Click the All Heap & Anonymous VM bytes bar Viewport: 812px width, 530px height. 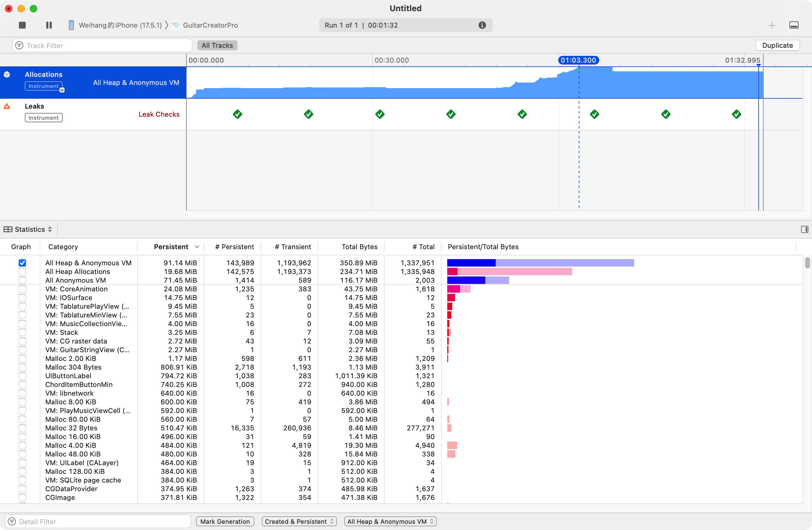pyautogui.click(x=540, y=263)
